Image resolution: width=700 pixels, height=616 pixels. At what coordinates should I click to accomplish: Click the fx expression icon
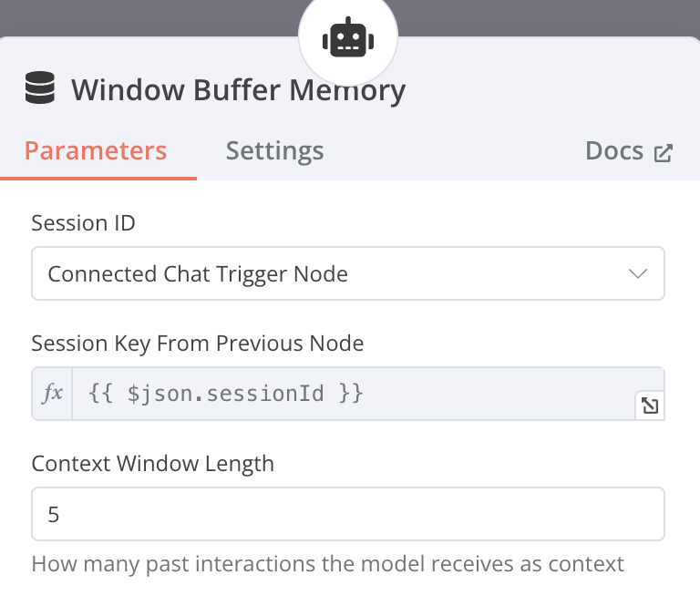(53, 394)
